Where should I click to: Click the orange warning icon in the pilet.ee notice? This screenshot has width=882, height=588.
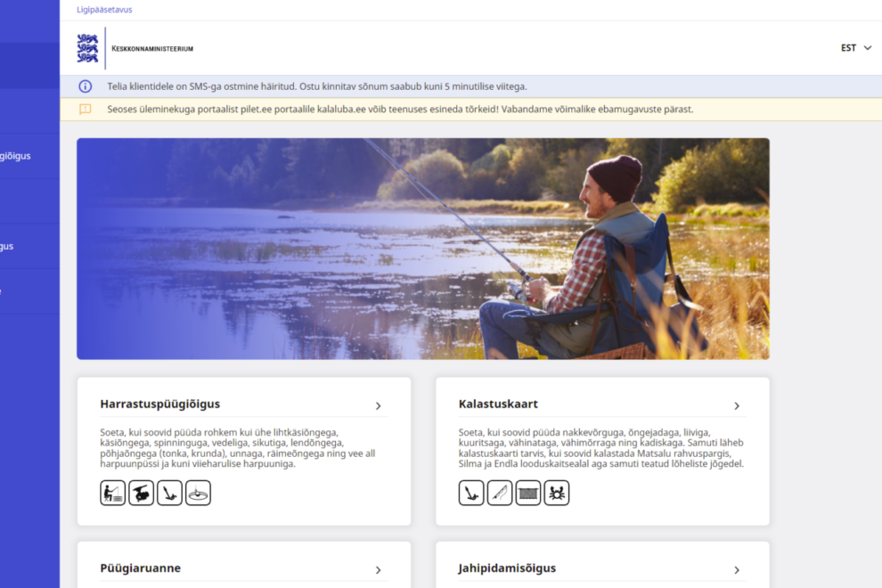(85, 110)
